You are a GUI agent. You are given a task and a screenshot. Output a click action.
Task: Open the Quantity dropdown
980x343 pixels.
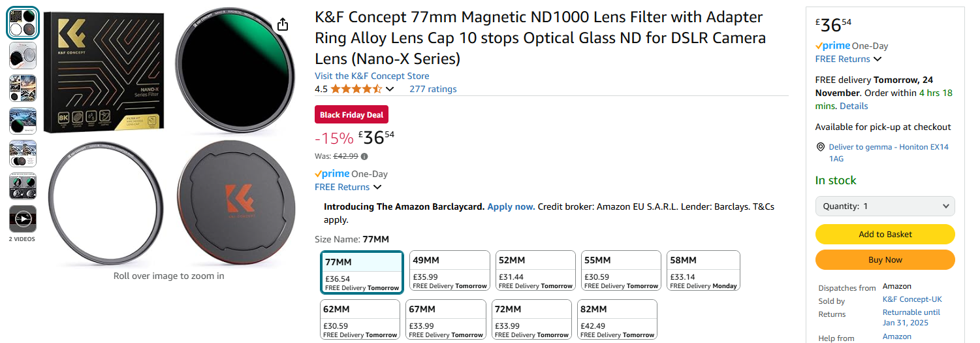coord(885,206)
